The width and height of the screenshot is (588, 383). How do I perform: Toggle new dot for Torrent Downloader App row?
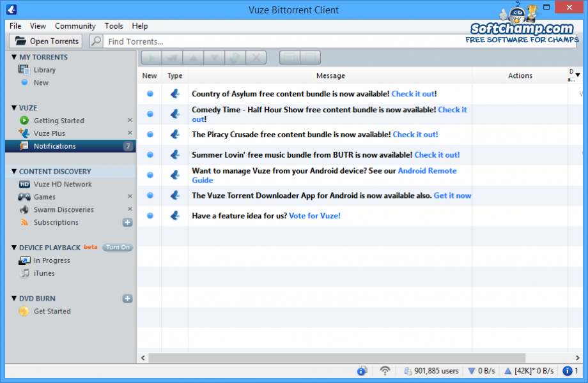150,195
